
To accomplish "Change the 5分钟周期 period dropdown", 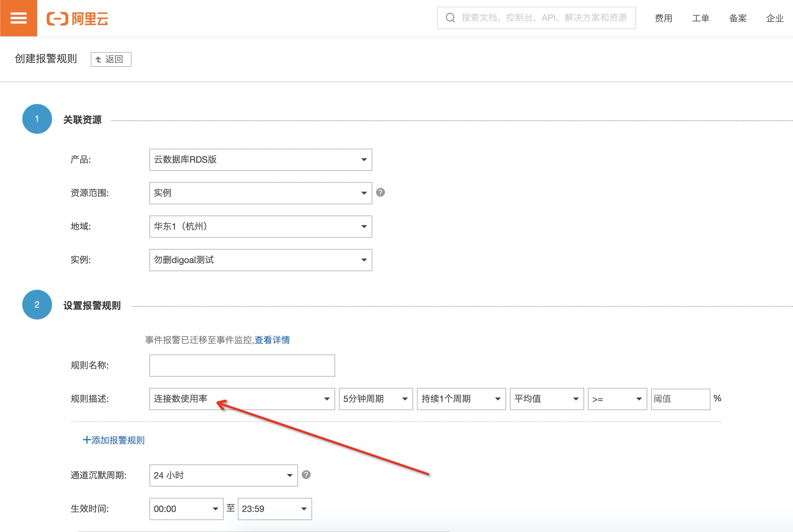I will tap(375, 399).
